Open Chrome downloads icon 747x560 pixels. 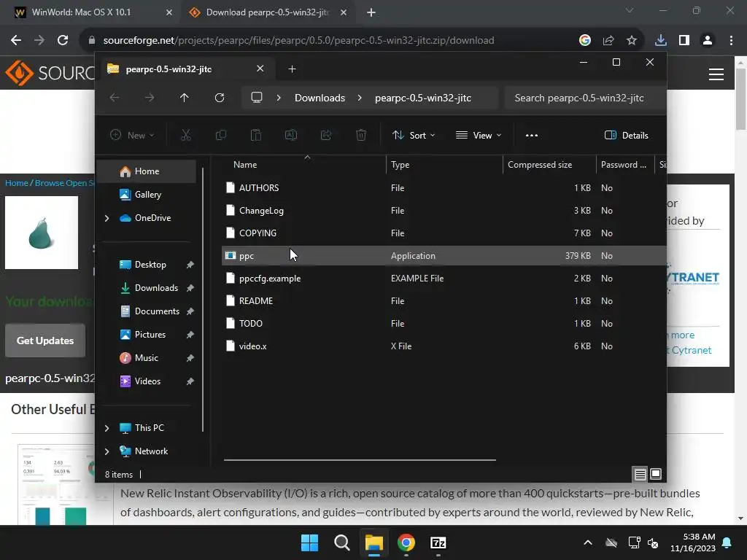point(661,41)
